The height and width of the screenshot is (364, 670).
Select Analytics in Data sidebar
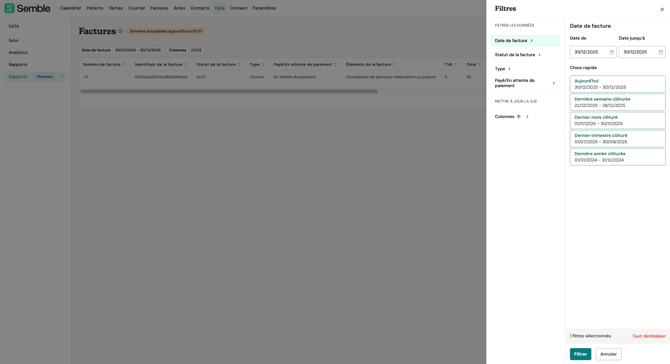click(18, 53)
